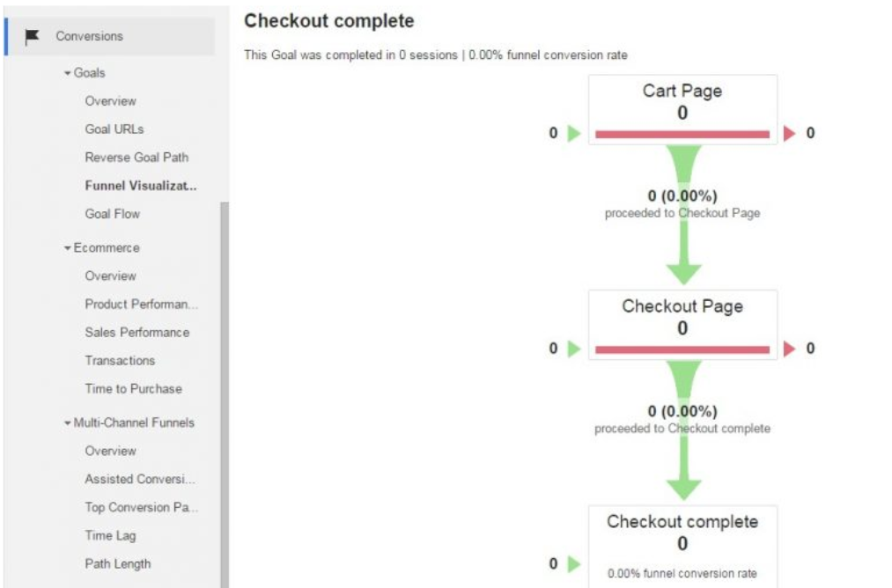Open the Goal Flow report
The image size is (892, 588).
tap(112, 214)
